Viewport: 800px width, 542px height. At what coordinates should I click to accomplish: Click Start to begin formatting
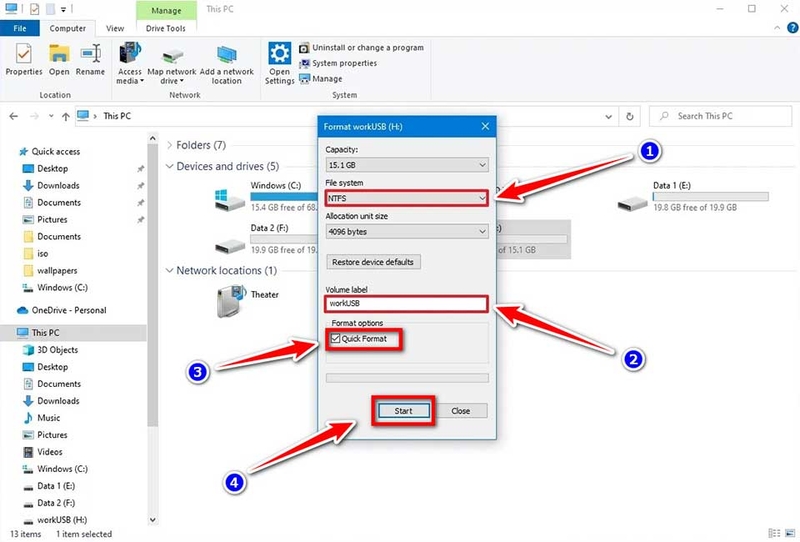pyautogui.click(x=404, y=411)
